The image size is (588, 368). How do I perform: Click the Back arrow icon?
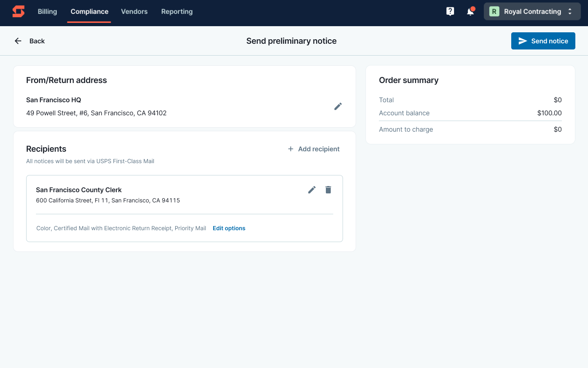[x=18, y=41]
